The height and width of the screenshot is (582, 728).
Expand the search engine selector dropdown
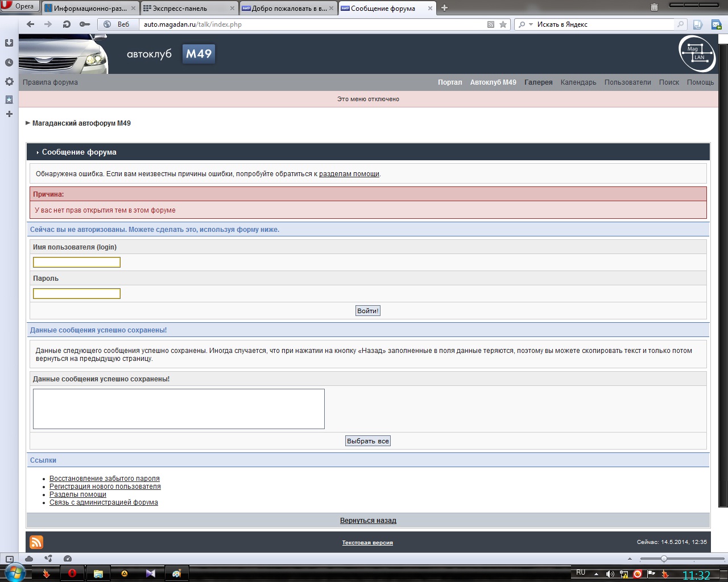(x=531, y=24)
